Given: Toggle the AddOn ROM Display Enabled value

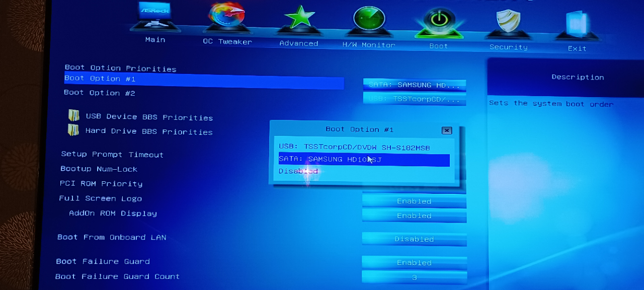Looking at the screenshot, I should pyautogui.click(x=414, y=216).
